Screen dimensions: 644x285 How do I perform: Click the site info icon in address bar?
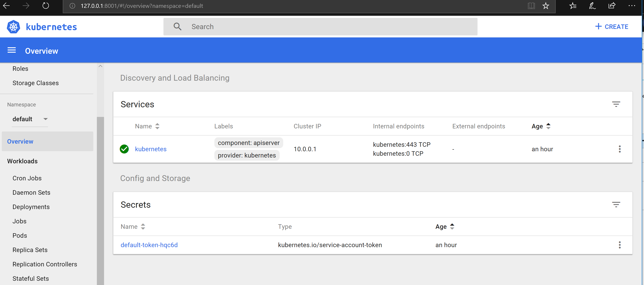coord(72,6)
